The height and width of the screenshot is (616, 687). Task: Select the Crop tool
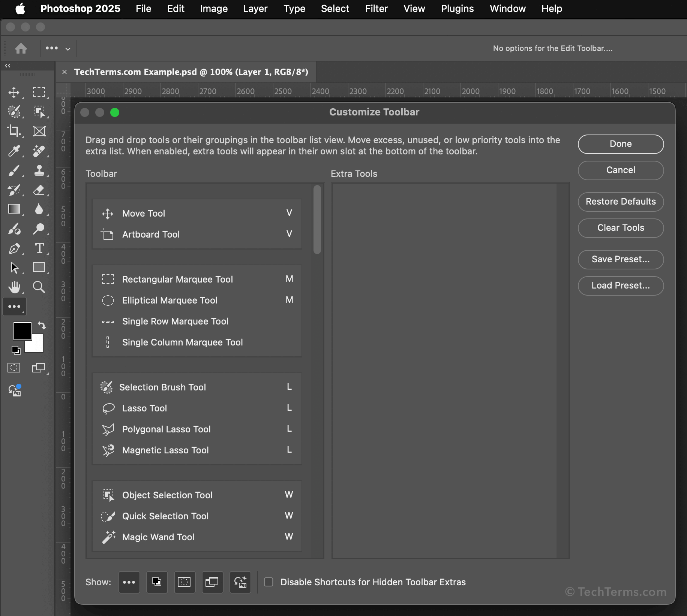[x=14, y=131]
